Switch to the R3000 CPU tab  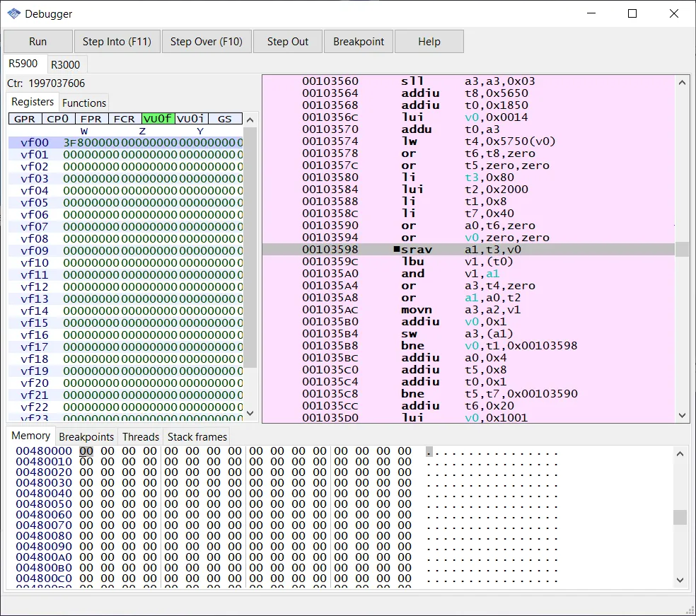(x=66, y=64)
